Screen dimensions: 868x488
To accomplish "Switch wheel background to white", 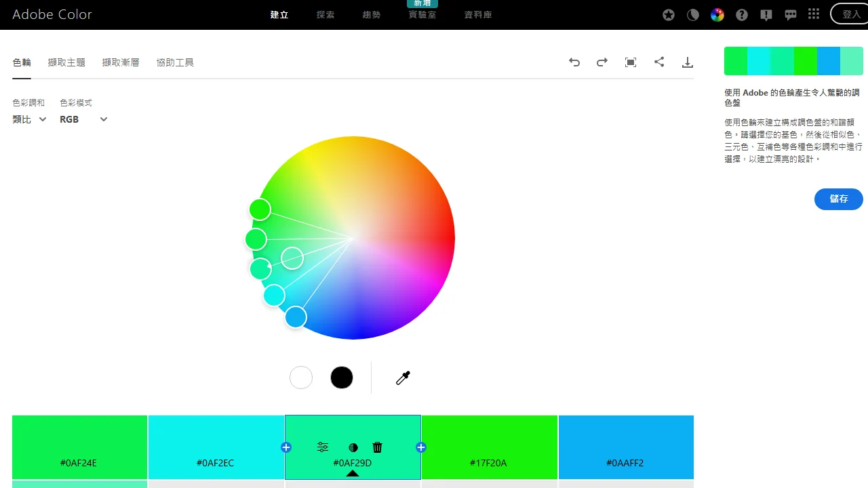I will click(300, 378).
